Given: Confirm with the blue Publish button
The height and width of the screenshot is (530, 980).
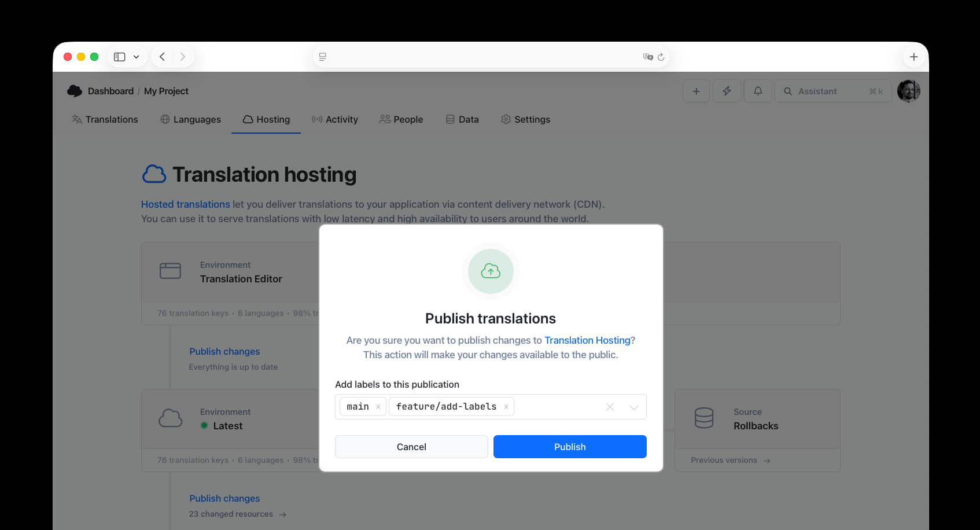Looking at the screenshot, I should [570, 447].
